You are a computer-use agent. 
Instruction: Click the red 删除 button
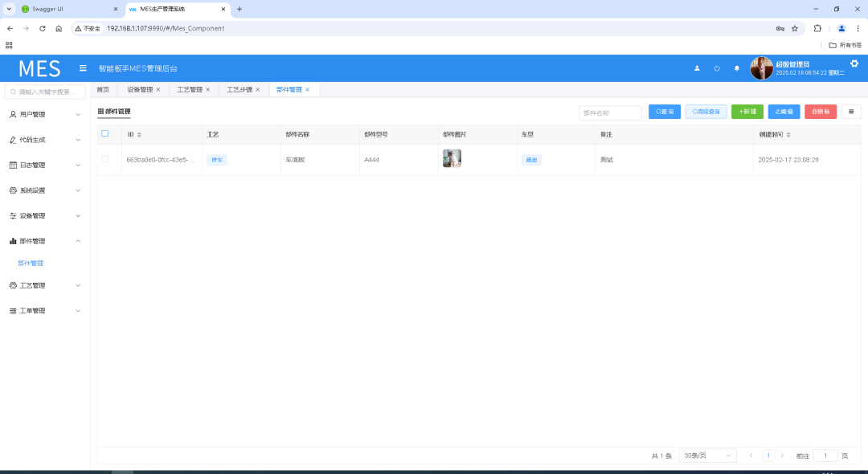pyautogui.click(x=820, y=112)
